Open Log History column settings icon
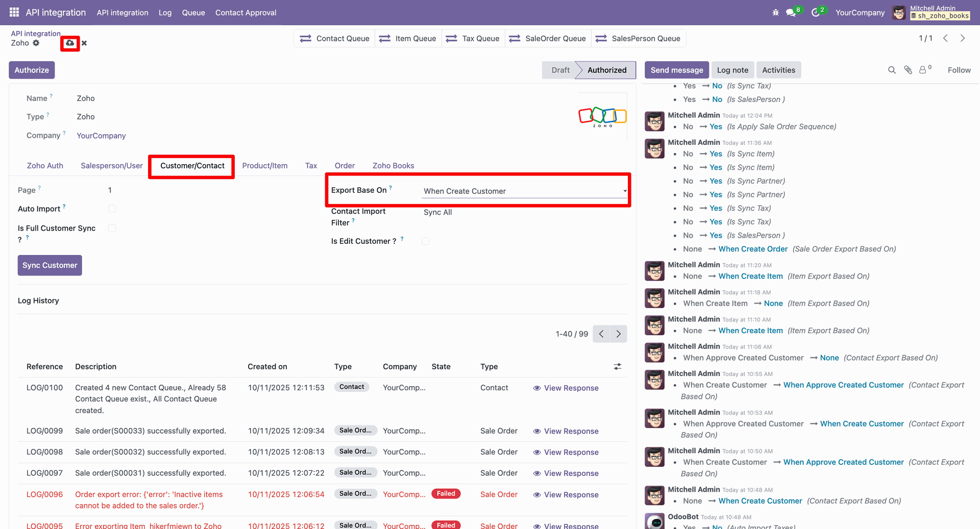980x529 pixels. click(618, 367)
